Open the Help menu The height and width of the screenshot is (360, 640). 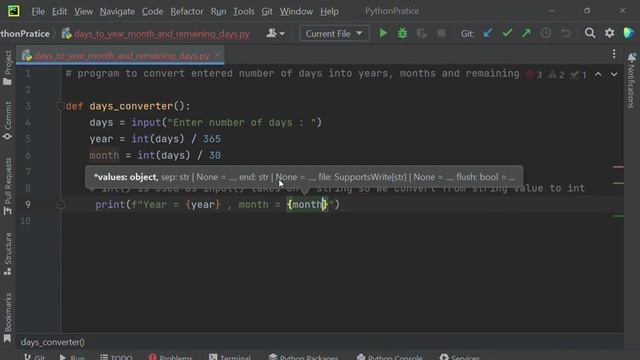click(x=329, y=11)
